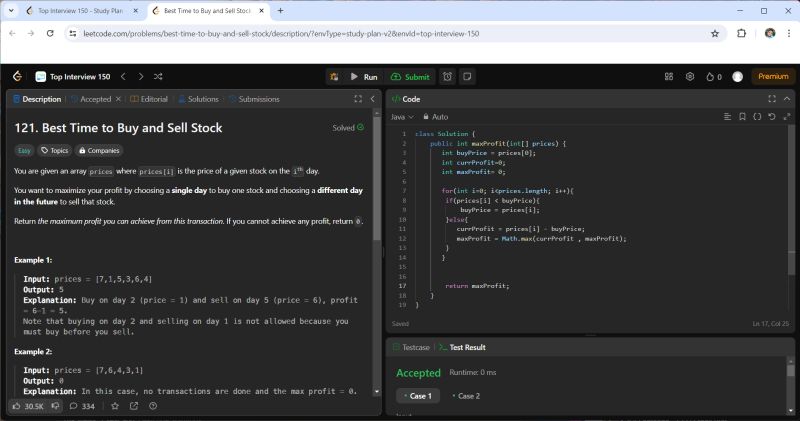Toggle Auto complete lock setting
Image resolution: width=800 pixels, height=421 pixels.
click(x=435, y=117)
